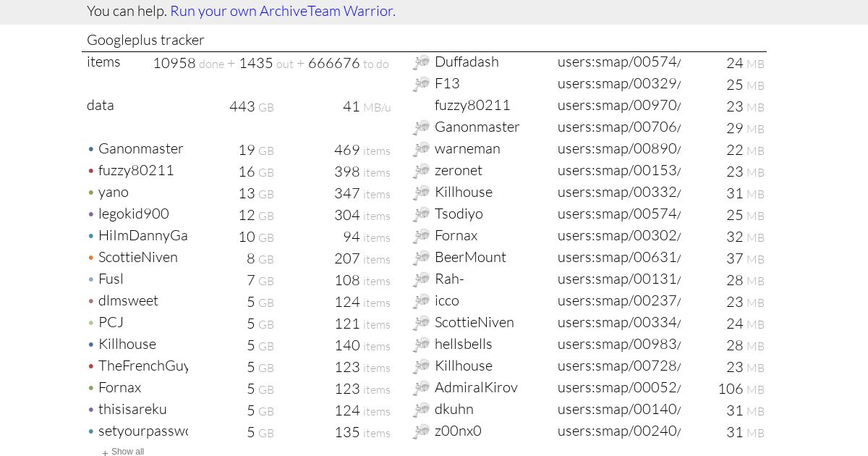Select warrior icon in Ganonmaster users:smap/00706 row

pos(422,128)
